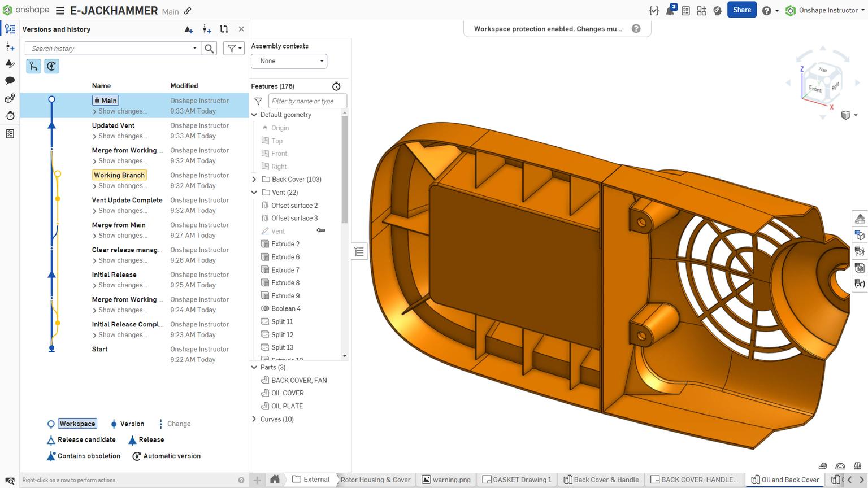
Task: Expand the Back Cover folder in features list
Action: click(254, 179)
